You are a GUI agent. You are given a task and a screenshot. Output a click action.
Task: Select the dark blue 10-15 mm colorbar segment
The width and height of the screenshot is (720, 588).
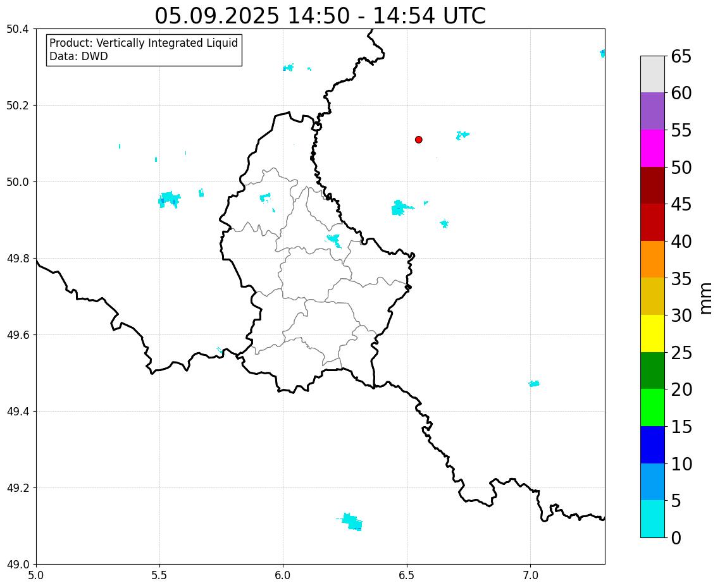click(x=652, y=444)
